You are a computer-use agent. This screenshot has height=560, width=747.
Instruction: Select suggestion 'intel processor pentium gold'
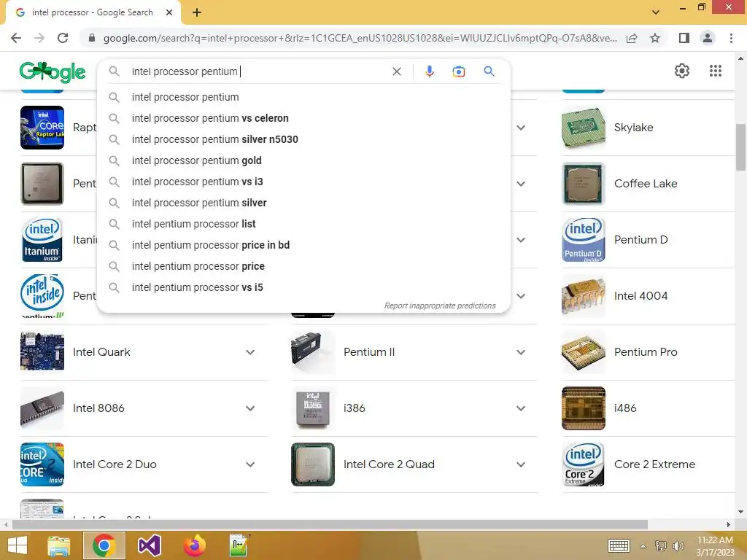coord(303,160)
